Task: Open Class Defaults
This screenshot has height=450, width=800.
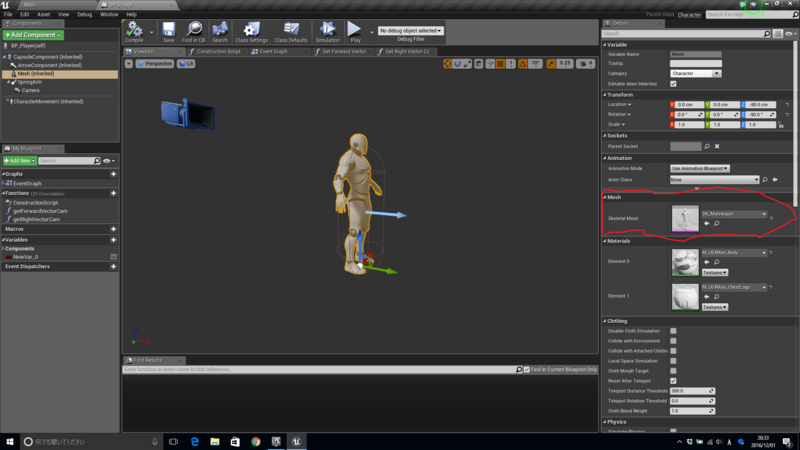Action: click(x=291, y=32)
